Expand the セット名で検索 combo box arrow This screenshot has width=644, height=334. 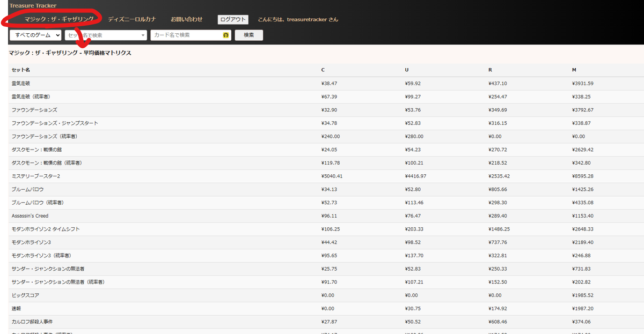pyautogui.click(x=143, y=35)
